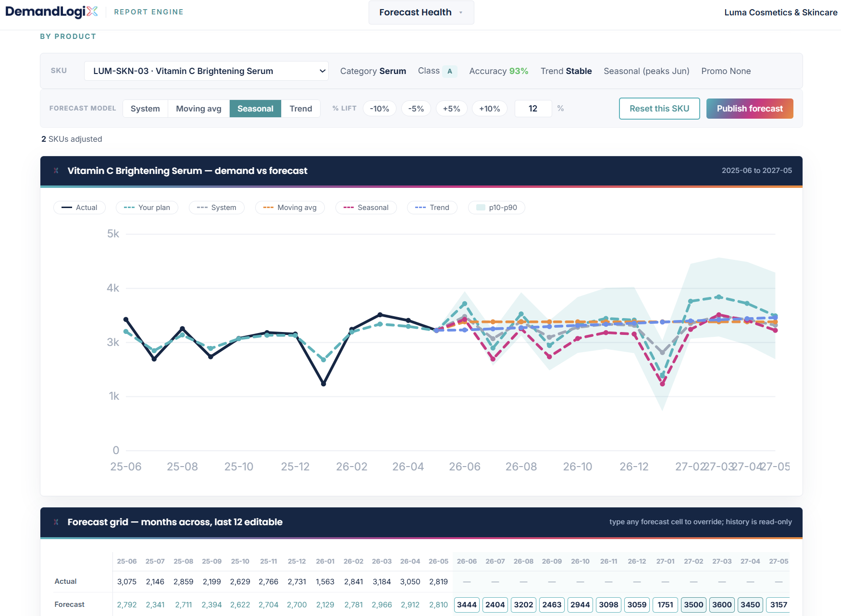Viewport: 841px width, 616px height.
Task: Edit the 26-08 forecast cell 3202
Action: (x=523, y=604)
